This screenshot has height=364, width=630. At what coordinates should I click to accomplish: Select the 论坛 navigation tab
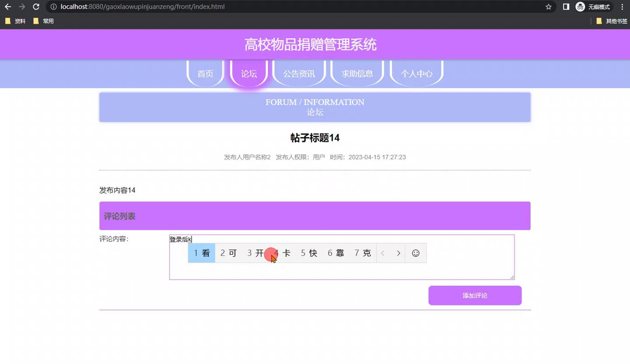coord(249,73)
